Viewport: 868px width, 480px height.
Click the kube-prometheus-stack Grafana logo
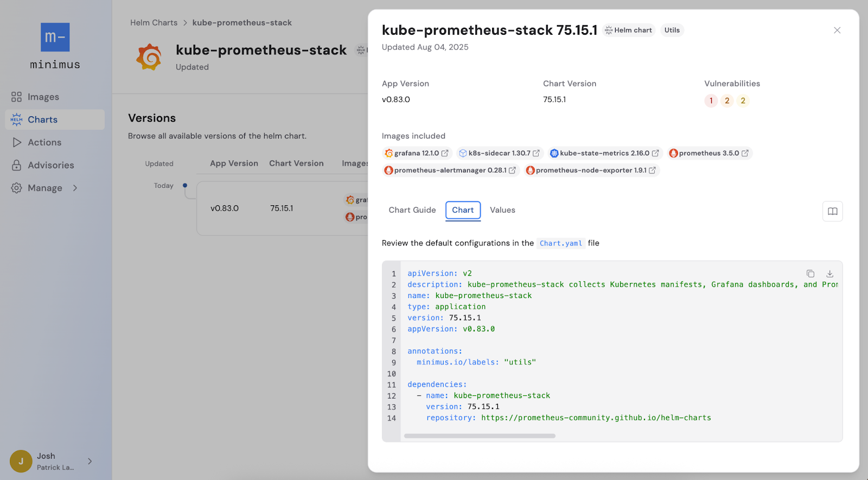(149, 57)
